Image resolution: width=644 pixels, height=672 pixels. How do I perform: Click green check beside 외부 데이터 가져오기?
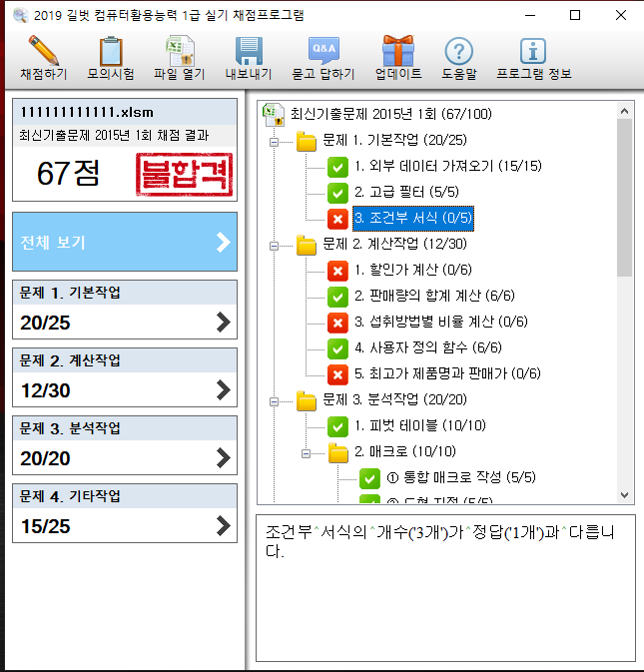tap(337, 166)
